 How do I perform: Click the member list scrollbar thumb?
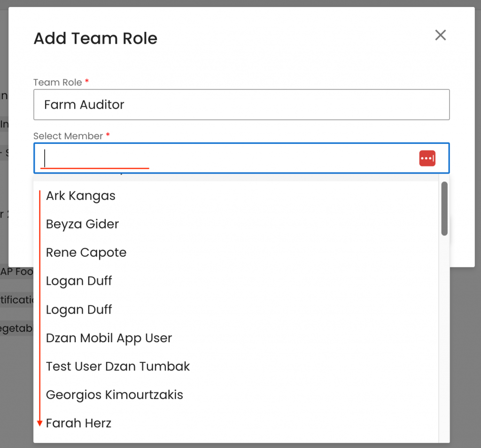coord(444,208)
